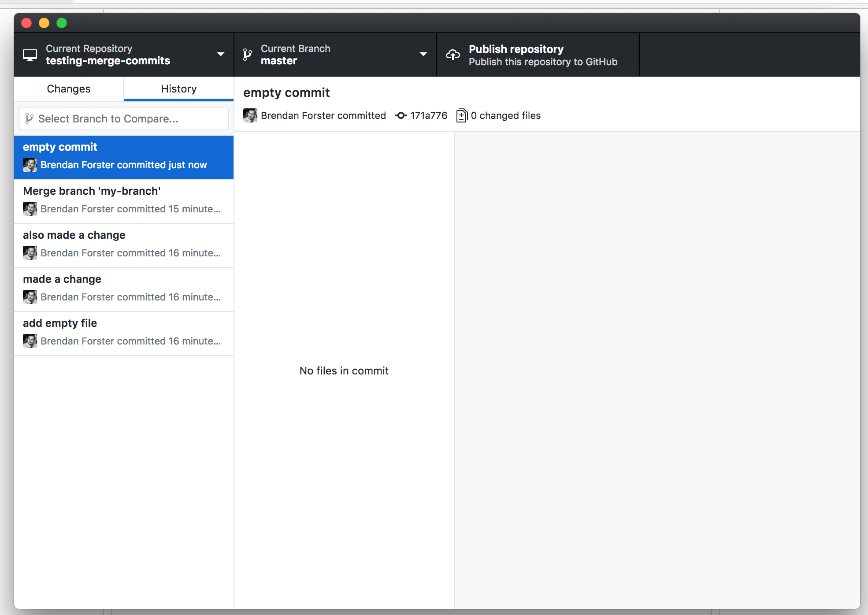Viewport: 868px width, 615px height.
Task: Switch to the Changes tab
Action: click(69, 89)
